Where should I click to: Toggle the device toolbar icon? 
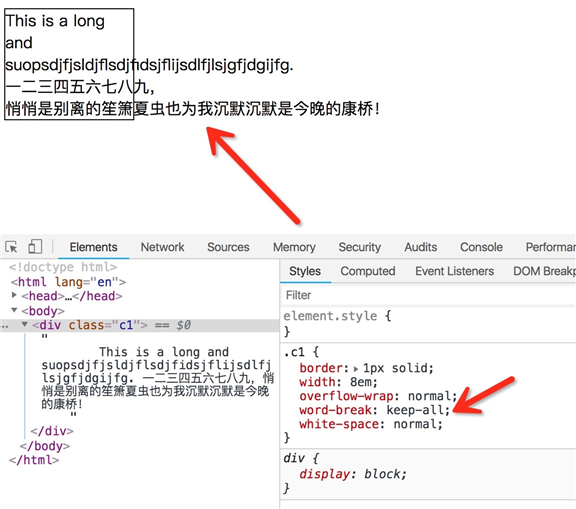coord(35,246)
